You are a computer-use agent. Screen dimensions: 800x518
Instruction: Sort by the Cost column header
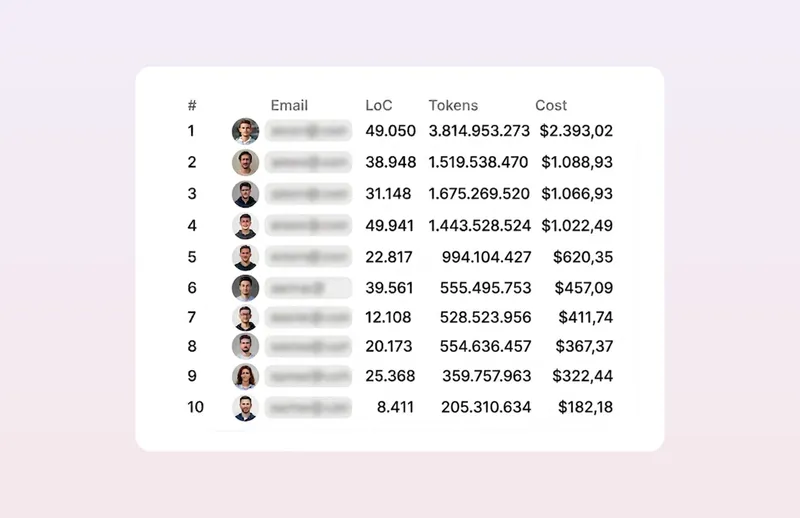[x=551, y=105]
